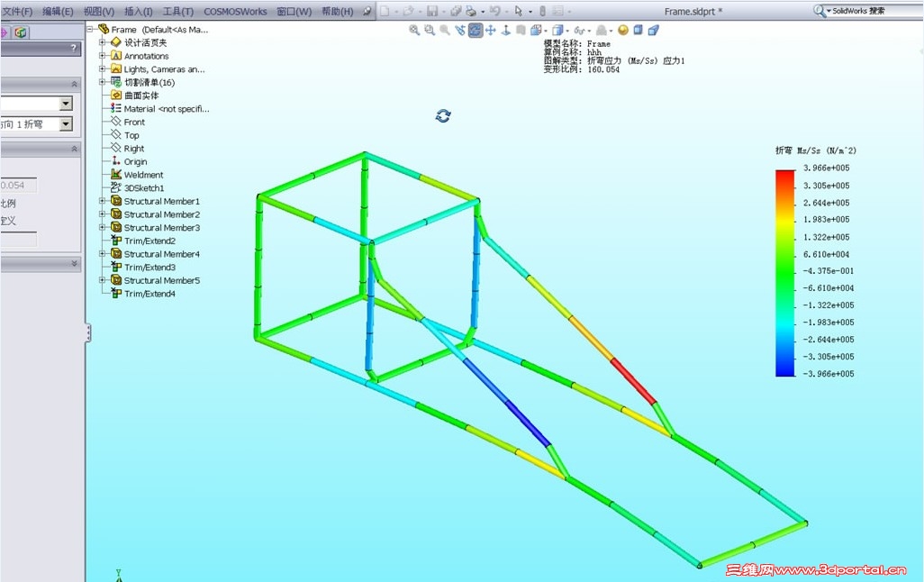Open the 文件(F) menu

click(18, 11)
